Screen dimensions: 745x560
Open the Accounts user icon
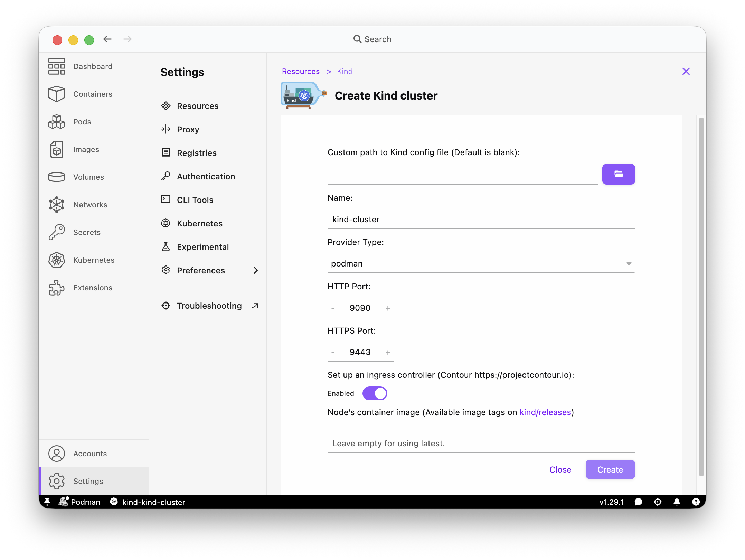coord(56,454)
